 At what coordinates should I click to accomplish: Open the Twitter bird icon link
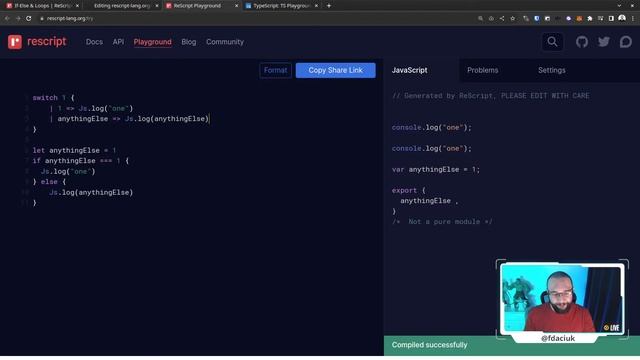604,42
